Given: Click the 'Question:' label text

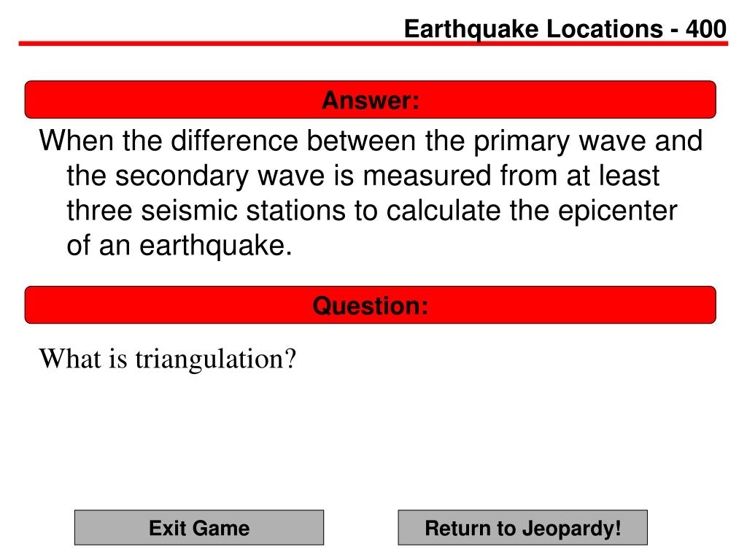Looking at the screenshot, I should click(371, 306).
